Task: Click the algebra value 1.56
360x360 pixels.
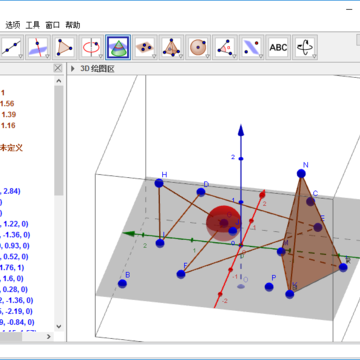Action: [x=8, y=103]
